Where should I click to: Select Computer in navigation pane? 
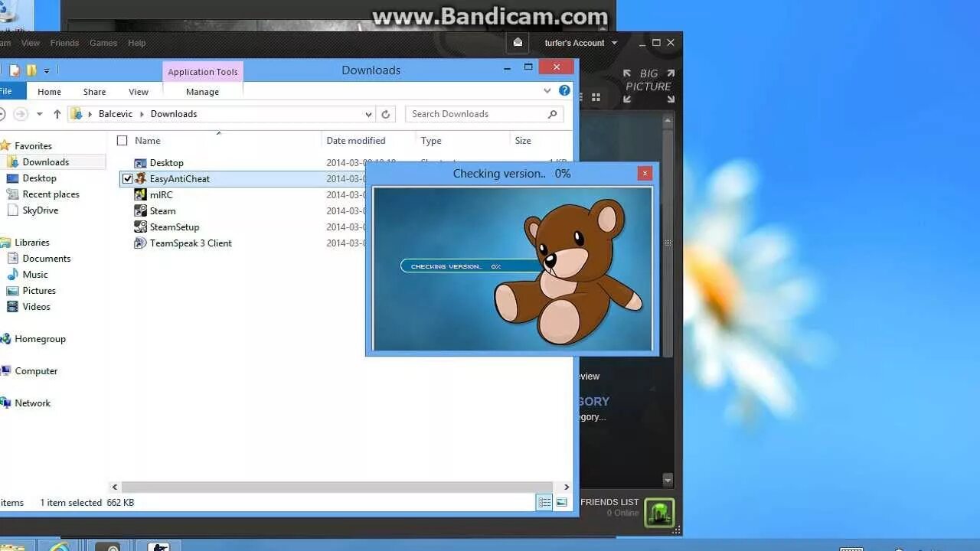click(36, 370)
